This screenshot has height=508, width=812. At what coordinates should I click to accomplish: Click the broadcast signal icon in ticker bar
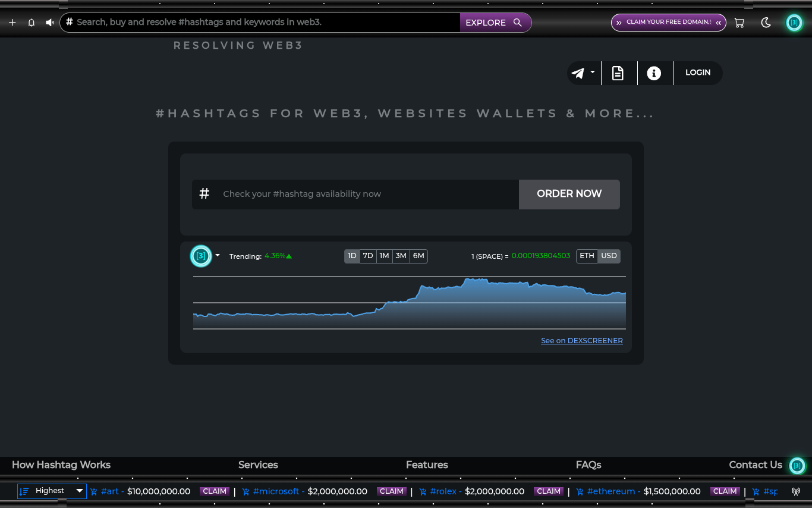pos(796,491)
